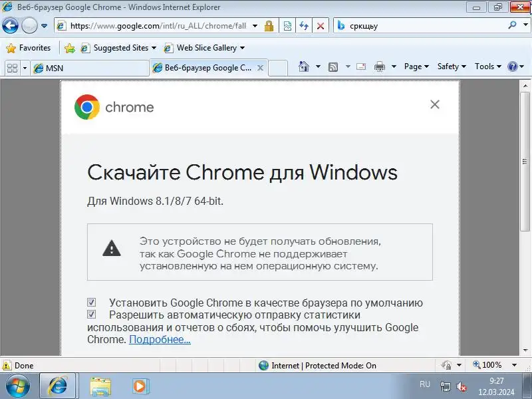Click the scrollbar up arrow
532x399 pixels.
525,86
